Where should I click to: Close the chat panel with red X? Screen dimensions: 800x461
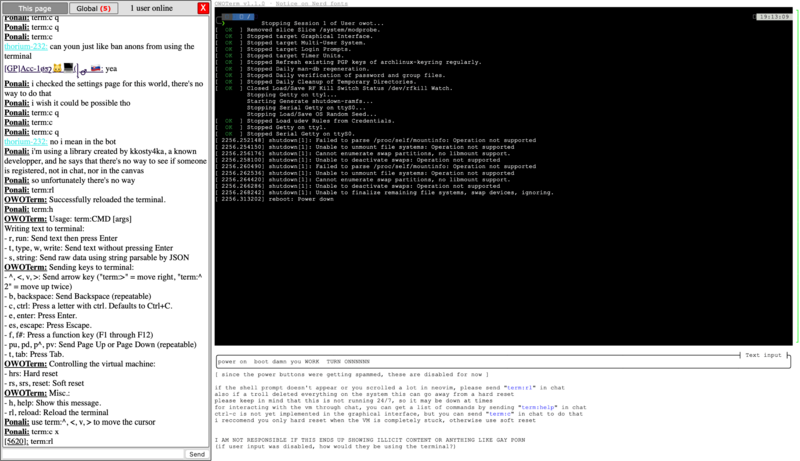click(x=204, y=8)
